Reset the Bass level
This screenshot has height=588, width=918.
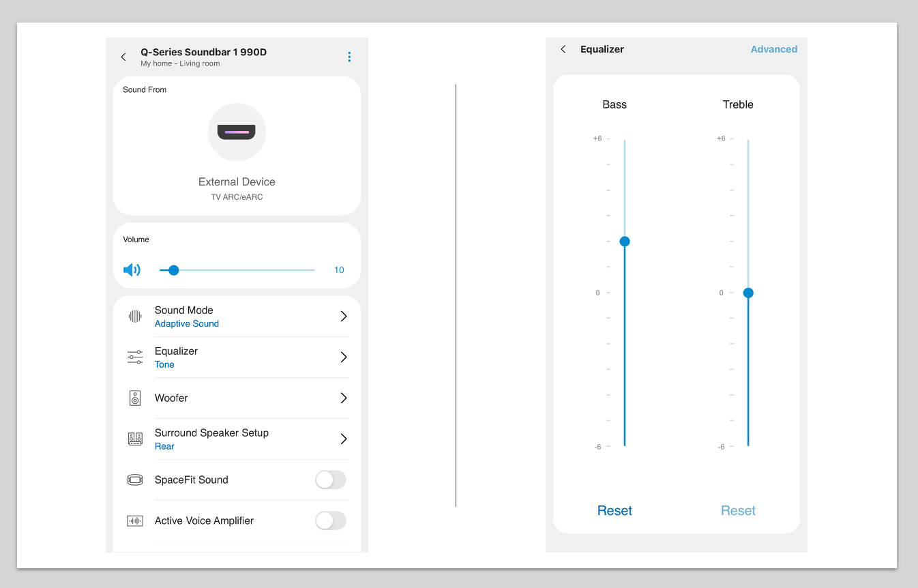615,510
